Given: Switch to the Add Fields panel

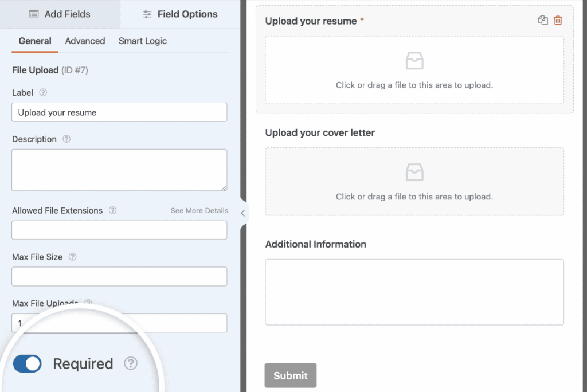Looking at the screenshot, I should [x=60, y=14].
